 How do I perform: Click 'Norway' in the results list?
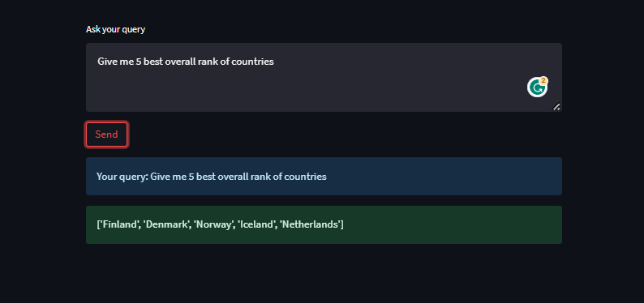pyautogui.click(x=213, y=224)
